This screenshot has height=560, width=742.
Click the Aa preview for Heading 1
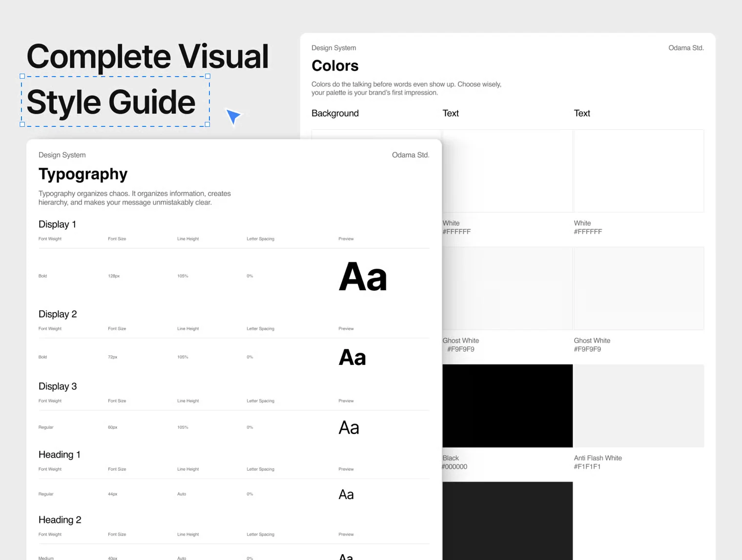pyautogui.click(x=346, y=495)
